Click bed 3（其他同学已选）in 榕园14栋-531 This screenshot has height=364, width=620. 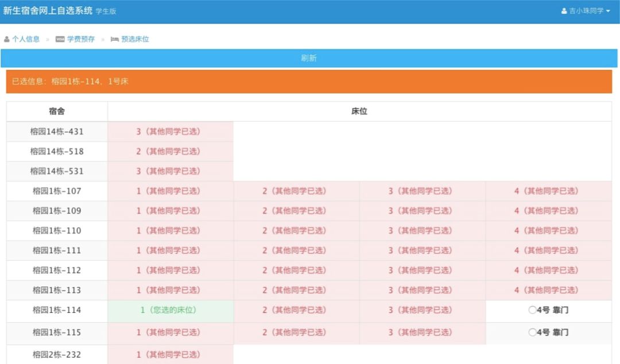pyautogui.click(x=170, y=171)
